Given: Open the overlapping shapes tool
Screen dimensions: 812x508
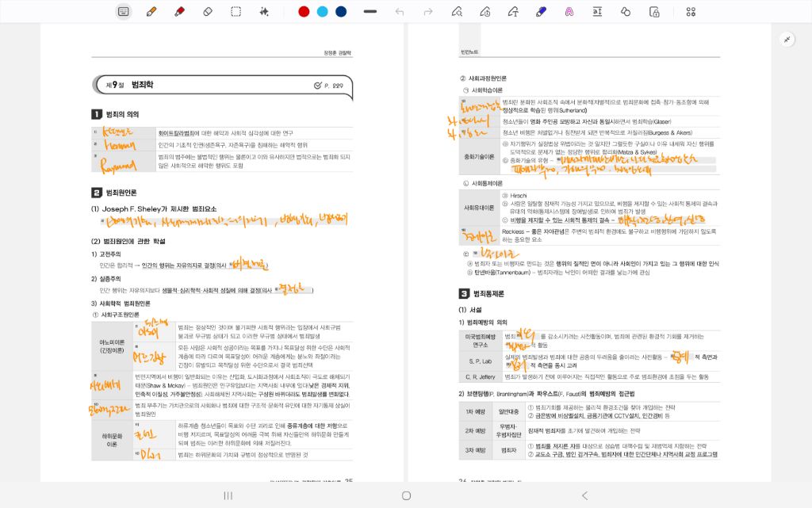Looking at the screenshot, I should (x=626, y=11).
